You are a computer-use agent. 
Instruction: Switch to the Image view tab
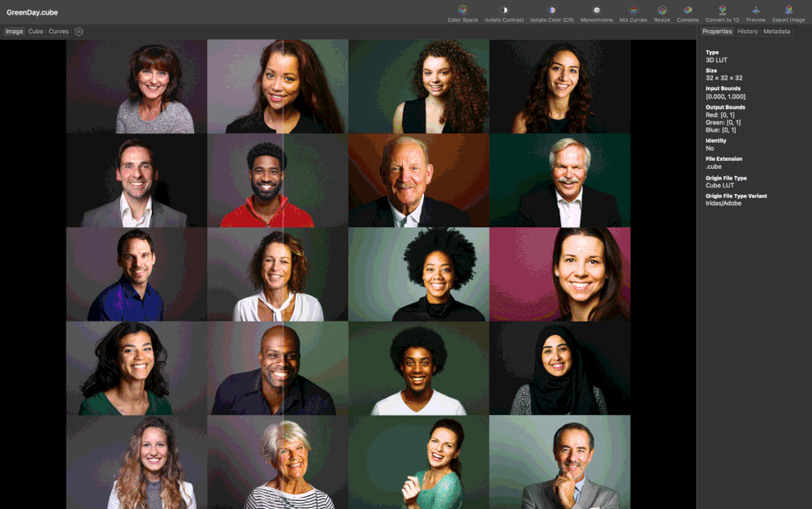(14, 32)
